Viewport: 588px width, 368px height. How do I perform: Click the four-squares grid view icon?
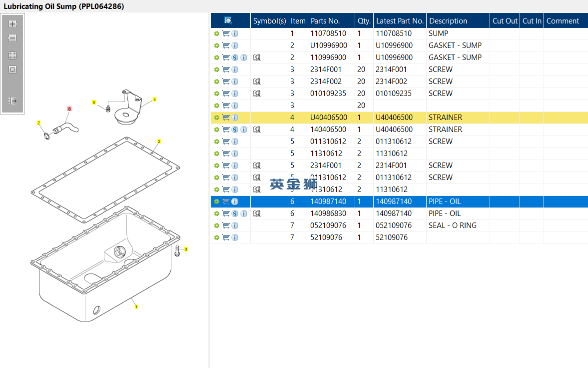(x=12, y=55)
